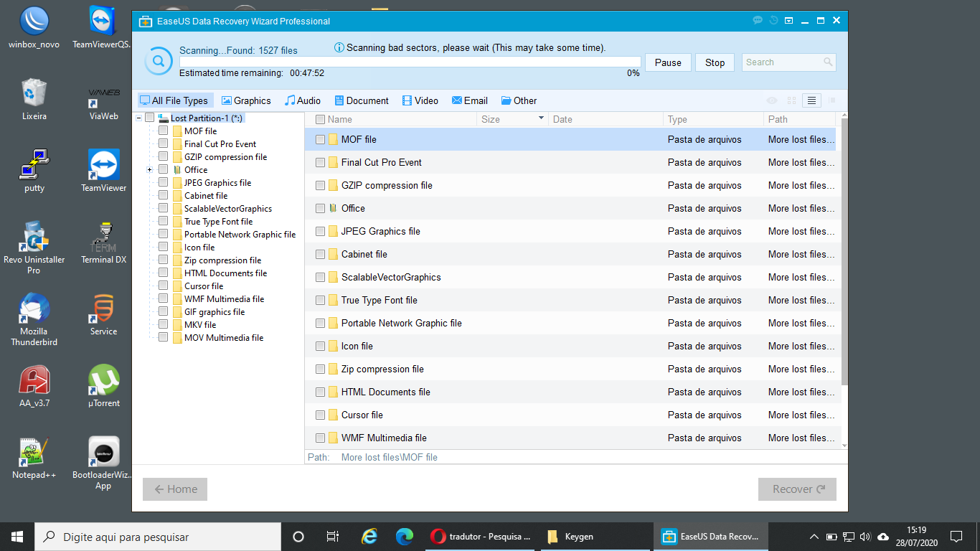Check HTML Documents file list checkbox

pyautogui.click(x=321, y=392)
